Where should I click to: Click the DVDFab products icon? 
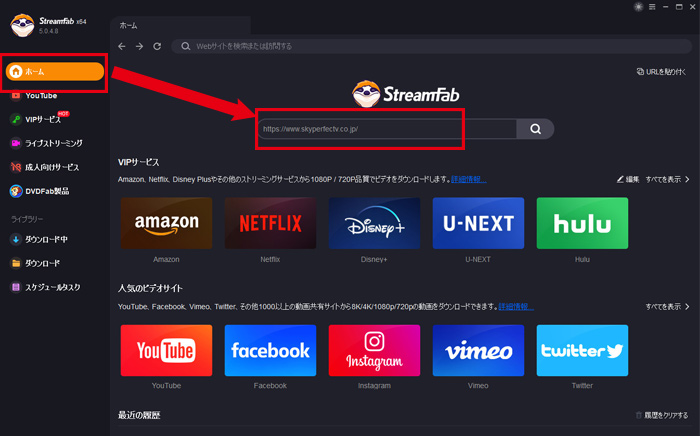[x=16, y=191]
